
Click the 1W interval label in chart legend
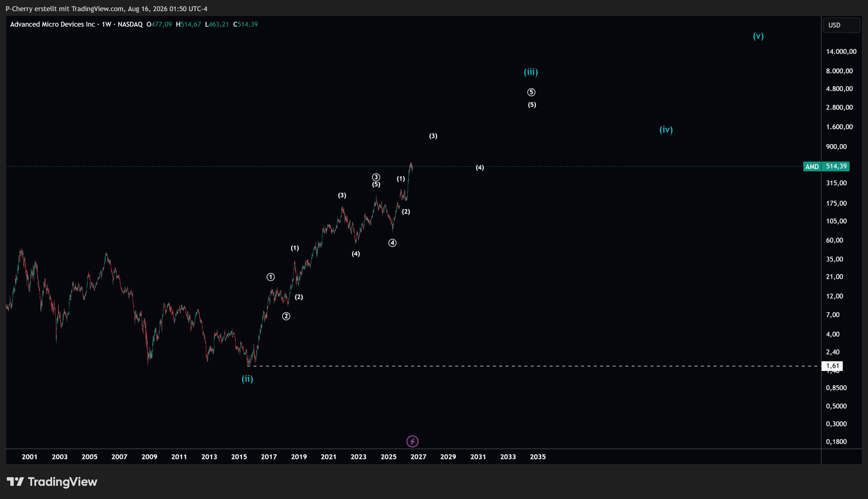pyautogui.click(x=106, y=24)
